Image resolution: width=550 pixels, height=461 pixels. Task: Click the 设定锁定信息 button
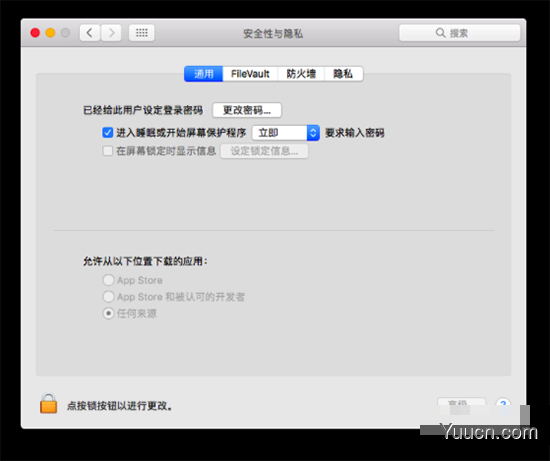coord(264,151)
